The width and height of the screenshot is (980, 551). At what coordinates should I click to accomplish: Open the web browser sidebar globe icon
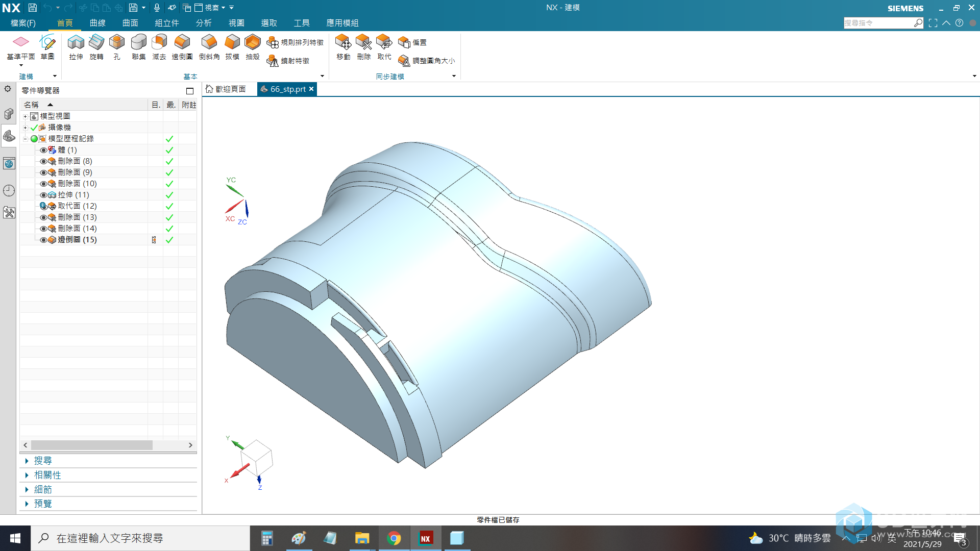(x=9, y=164)
